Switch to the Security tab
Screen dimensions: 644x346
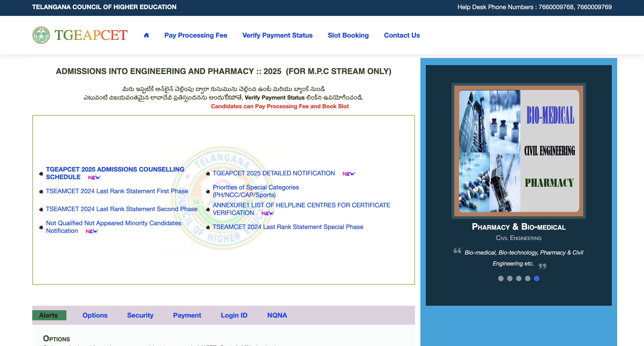(140, 315)
